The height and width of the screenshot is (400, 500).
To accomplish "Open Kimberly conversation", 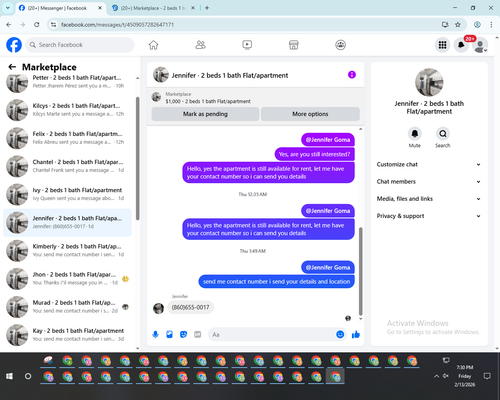I will (x=67, y=251).
